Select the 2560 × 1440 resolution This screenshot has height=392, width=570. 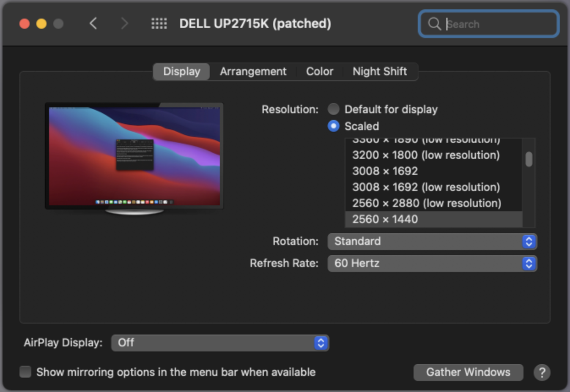pos(434,219)
